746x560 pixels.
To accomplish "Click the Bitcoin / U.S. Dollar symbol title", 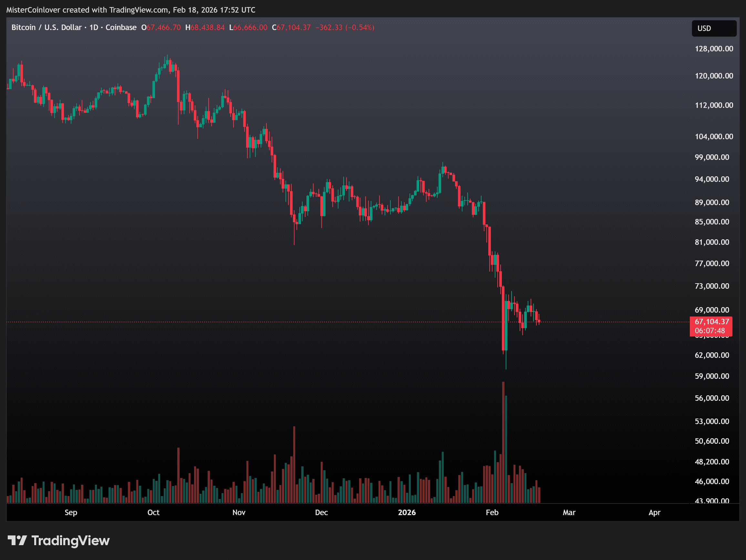I will pos(46,27).
